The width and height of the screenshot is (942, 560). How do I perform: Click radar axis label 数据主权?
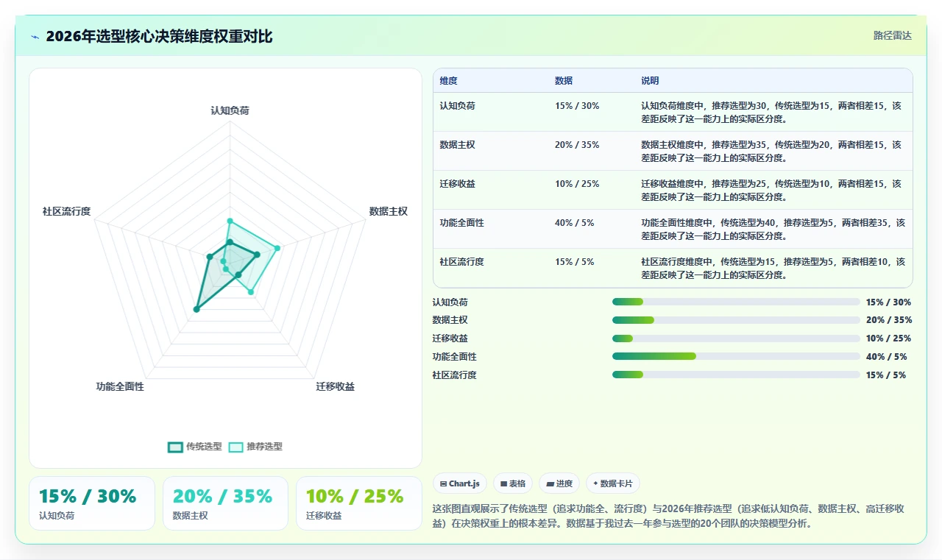[389, 212]
